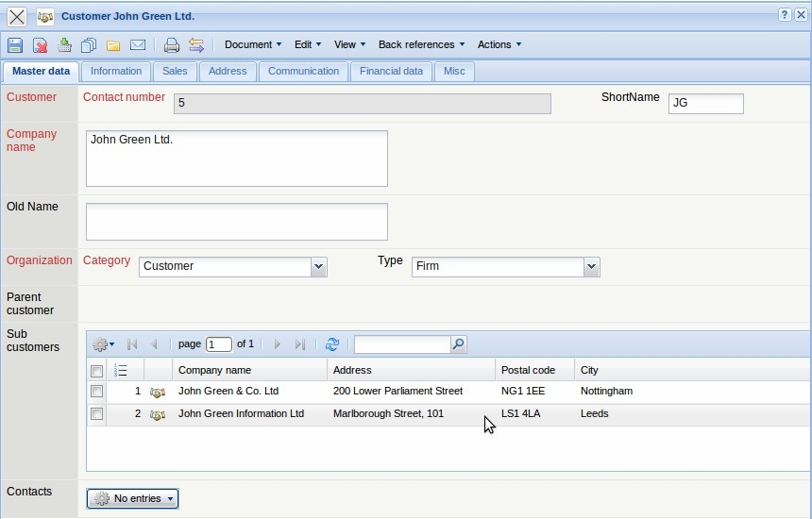Screen dimensions: 812x519
Task: Click the Save floppy disk icon
Action: coord(15,45)
